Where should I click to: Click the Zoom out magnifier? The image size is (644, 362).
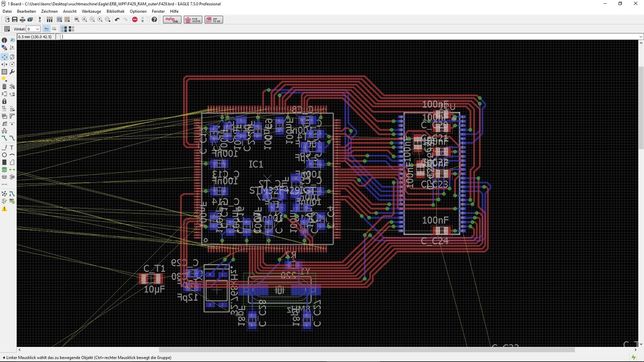coord(92,20)
